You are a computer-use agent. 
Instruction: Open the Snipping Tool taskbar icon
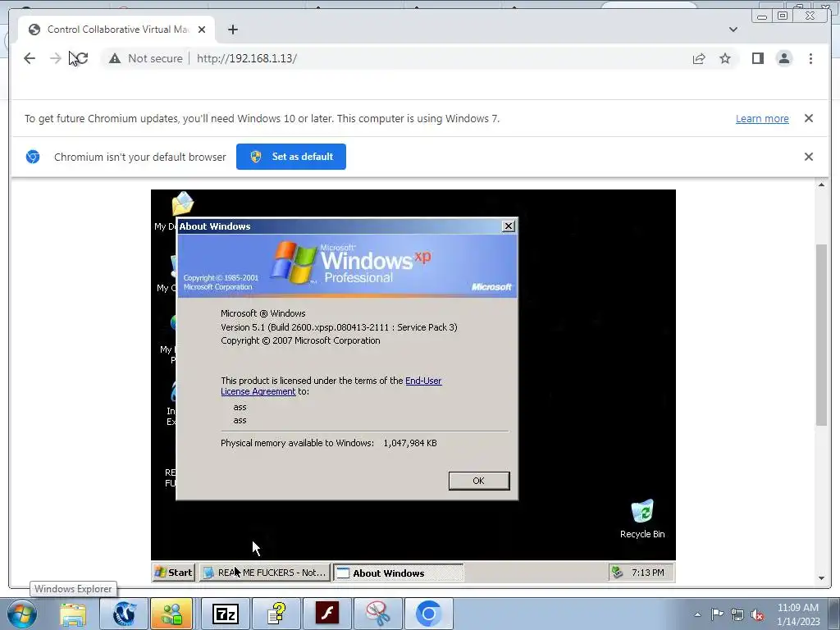(x=377, y=614)
